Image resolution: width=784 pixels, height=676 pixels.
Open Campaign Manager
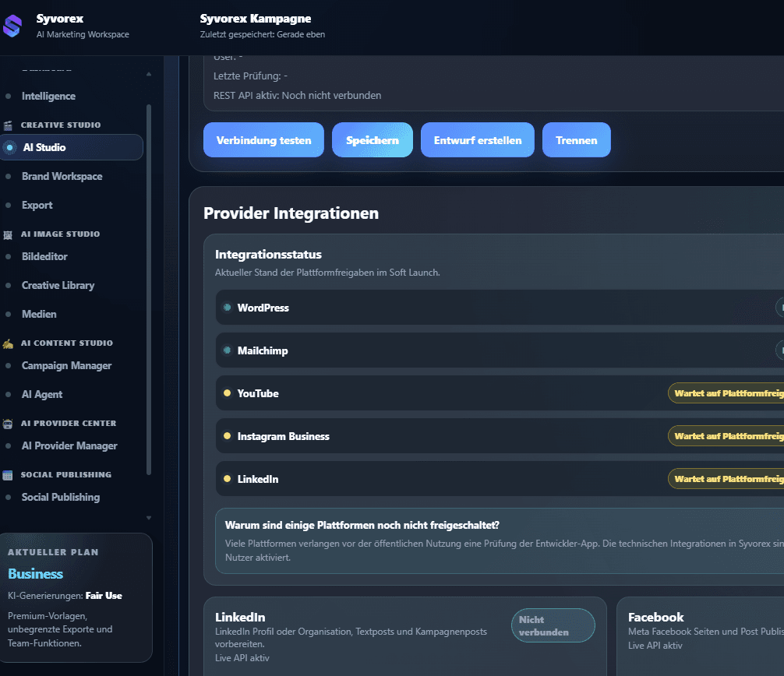[66, 366]
